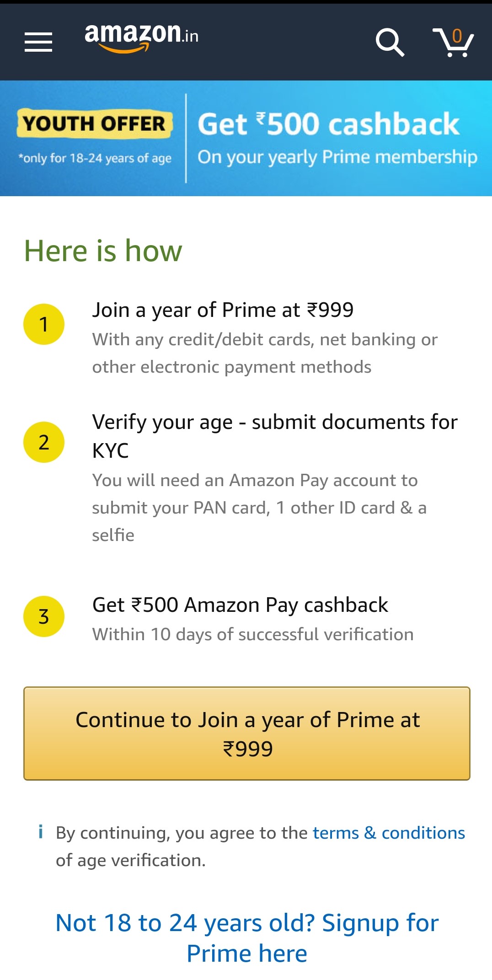Select 'Get ₹500 Amazon Pay cashback' heading
Viewport: 492px width, 980px height.
tap(240, 605)
